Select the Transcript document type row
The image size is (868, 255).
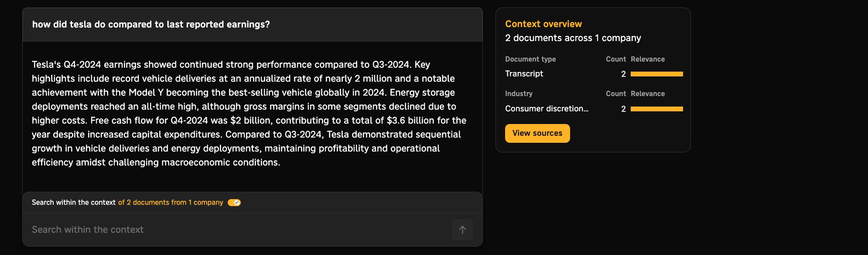pos(524,74)
